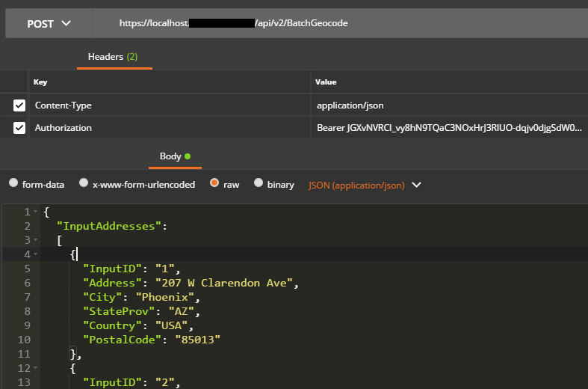Collapse the code fold arrow on line 1
This screenshot has height=389, width=588.
(35, 212)
